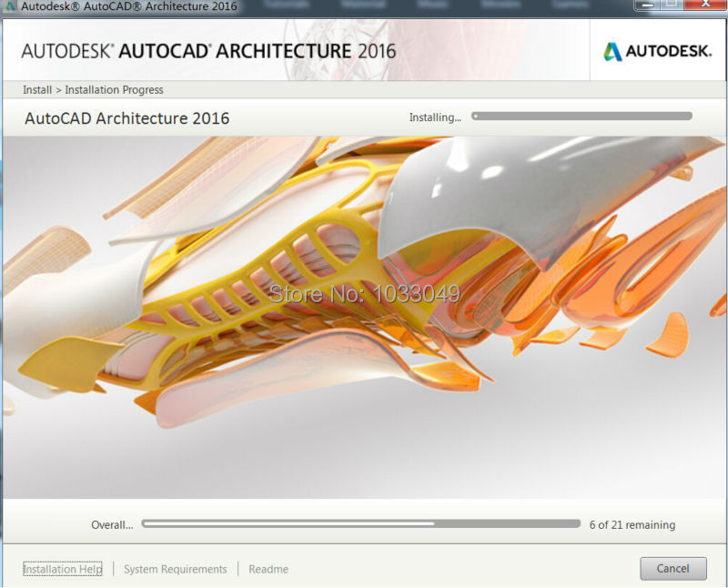Click the Overall progress bar

point(361,524)
